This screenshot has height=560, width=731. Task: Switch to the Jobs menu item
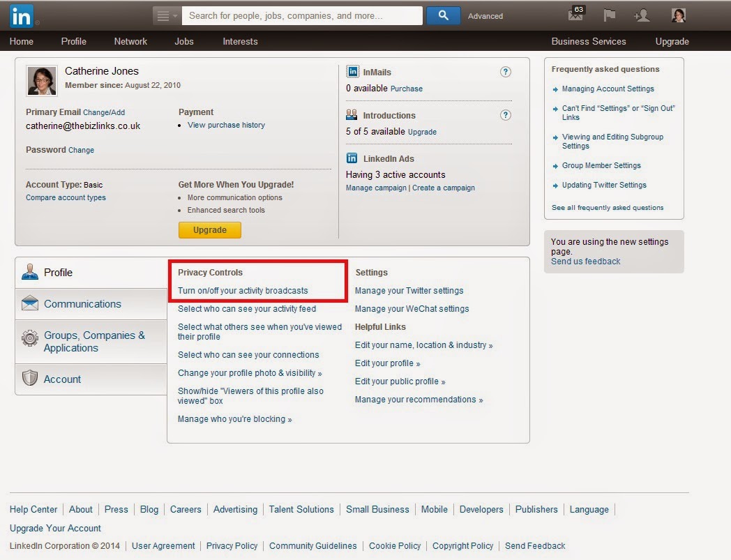[183, 41]
